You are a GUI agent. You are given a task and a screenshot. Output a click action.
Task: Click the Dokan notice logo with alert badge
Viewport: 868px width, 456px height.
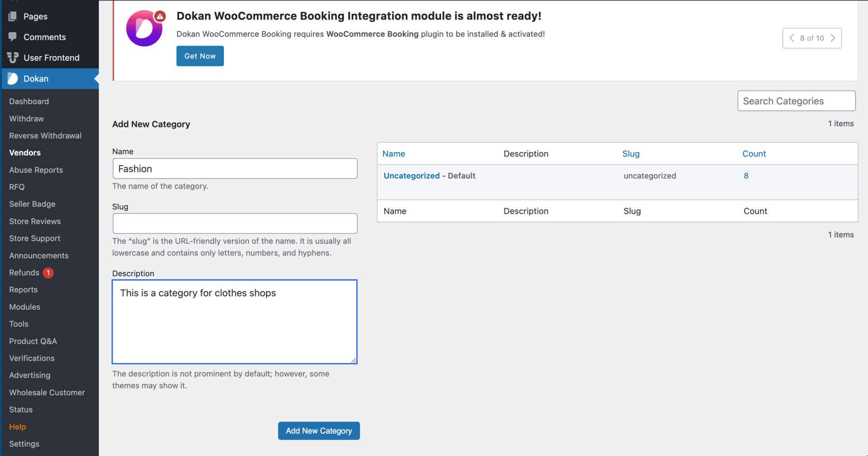click(x=145, y=28)
